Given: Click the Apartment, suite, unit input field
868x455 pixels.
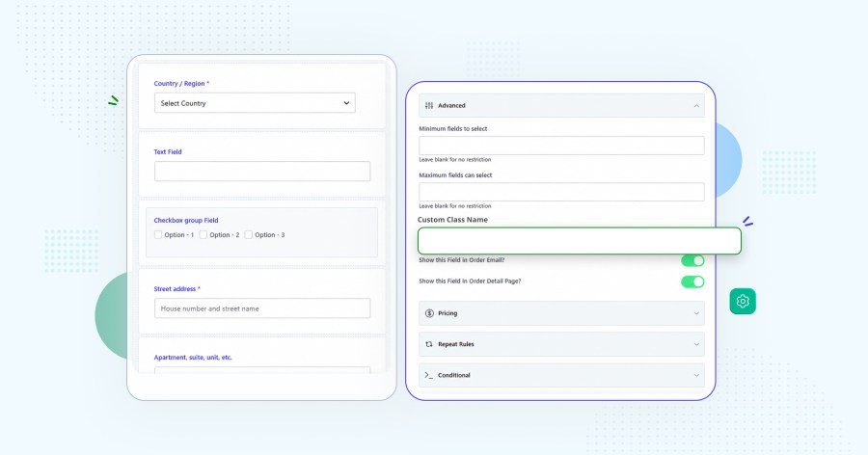Looking at the screenshot, I should pyautogui.click(x=262, y=369).
